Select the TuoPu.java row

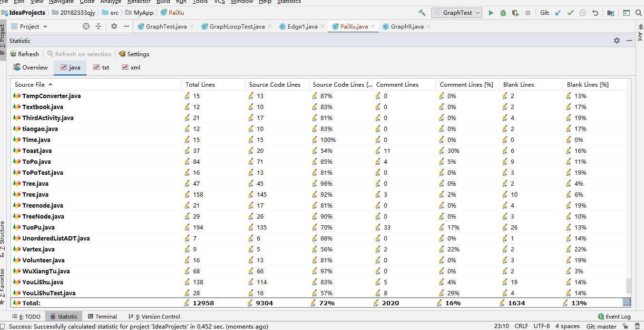tap(319, 227)
